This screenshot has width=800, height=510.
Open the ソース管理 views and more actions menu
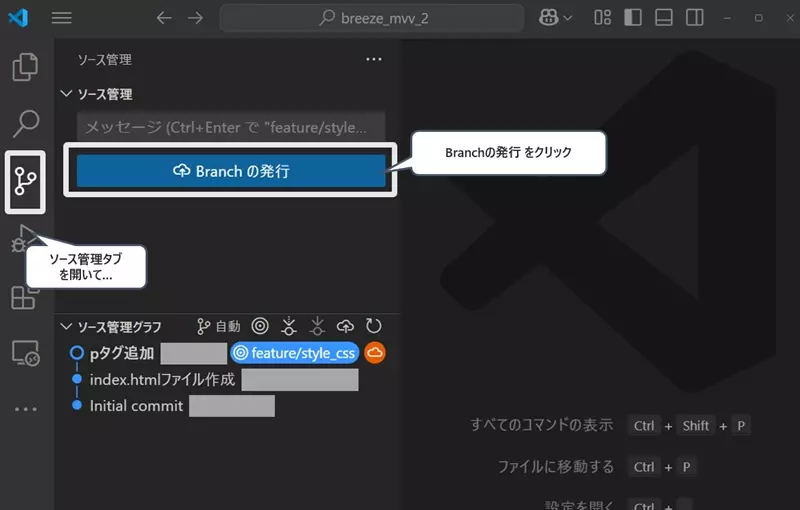click(374, 60)
